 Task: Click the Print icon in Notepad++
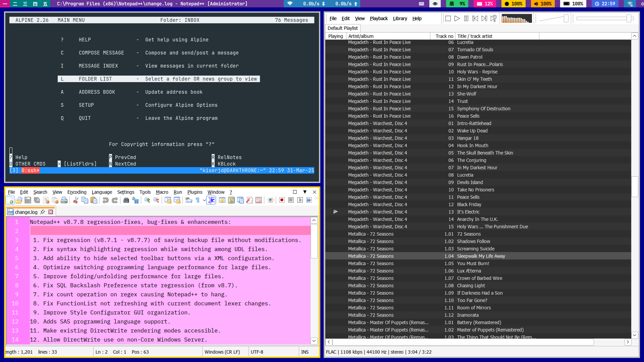tap(64, 200)
